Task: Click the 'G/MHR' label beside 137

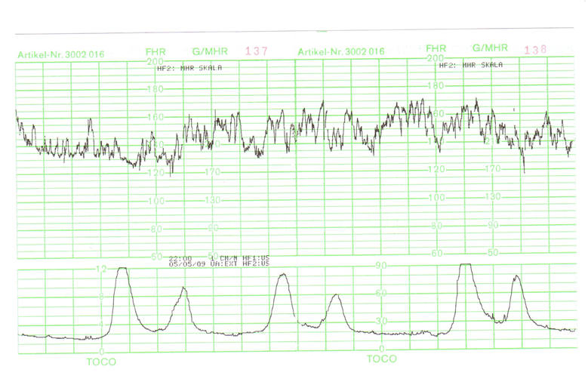Action: (209, 52)
